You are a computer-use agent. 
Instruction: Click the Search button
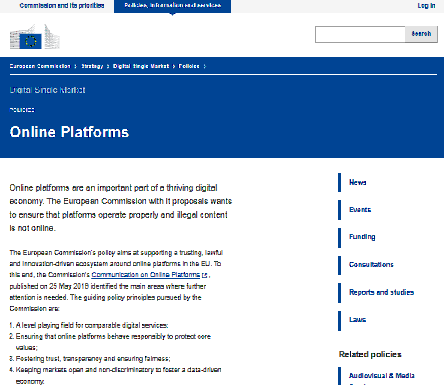(x=421, y=34)
